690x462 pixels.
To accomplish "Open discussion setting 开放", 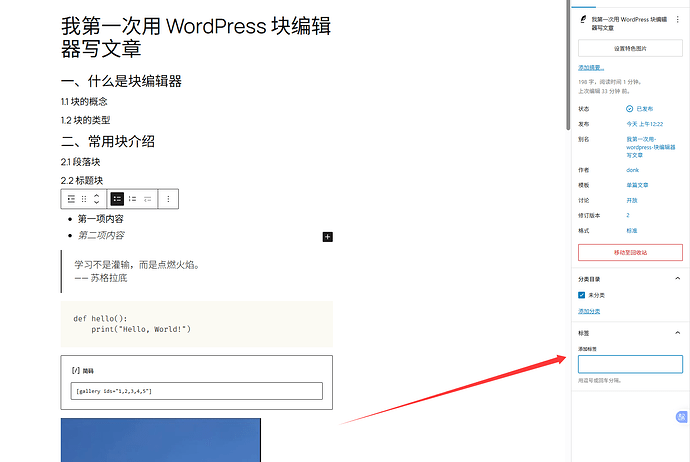I will [632, 200].
